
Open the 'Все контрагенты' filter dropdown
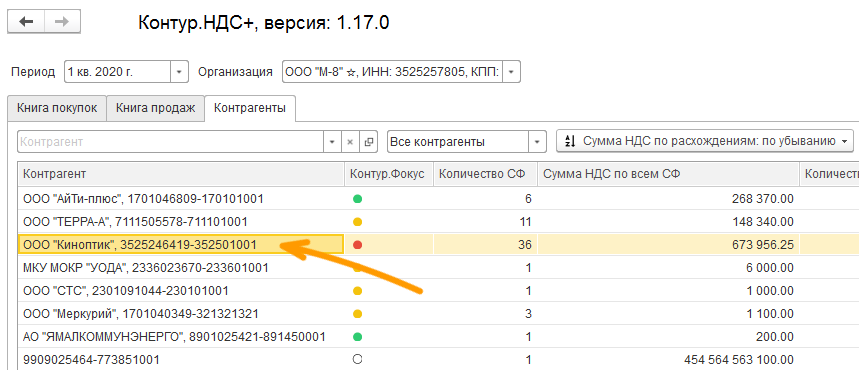(538, 142)
